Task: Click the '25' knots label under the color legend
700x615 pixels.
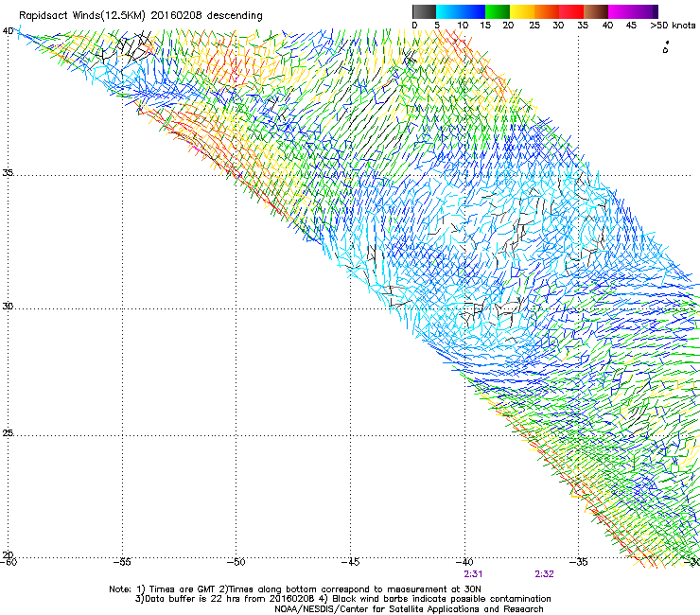Action: click(534, 26)
